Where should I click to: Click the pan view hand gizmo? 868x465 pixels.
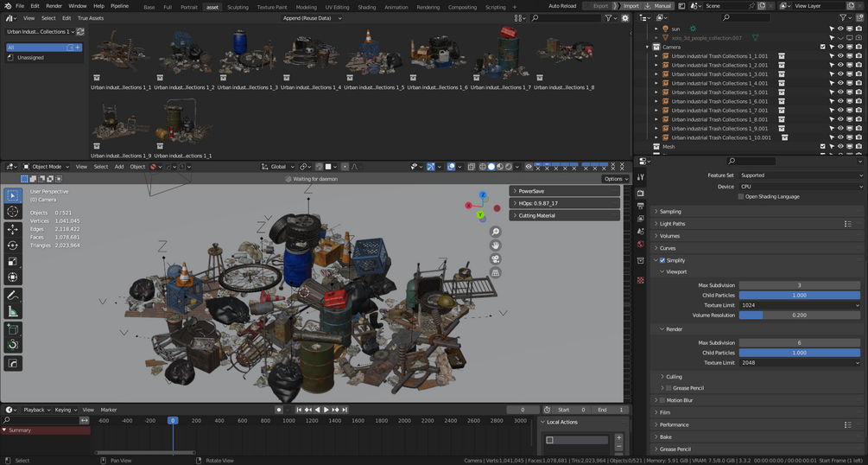(496, 245)
